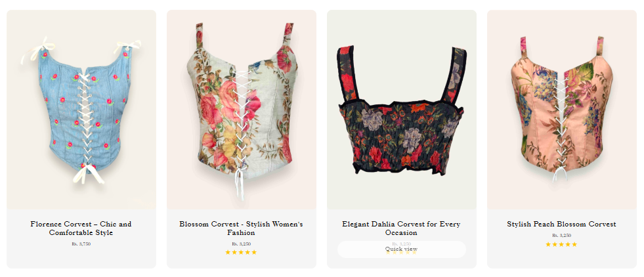644x277 pixels.
Task: Click middle star of the Peach Blossom rating
Action: point(561,244)
